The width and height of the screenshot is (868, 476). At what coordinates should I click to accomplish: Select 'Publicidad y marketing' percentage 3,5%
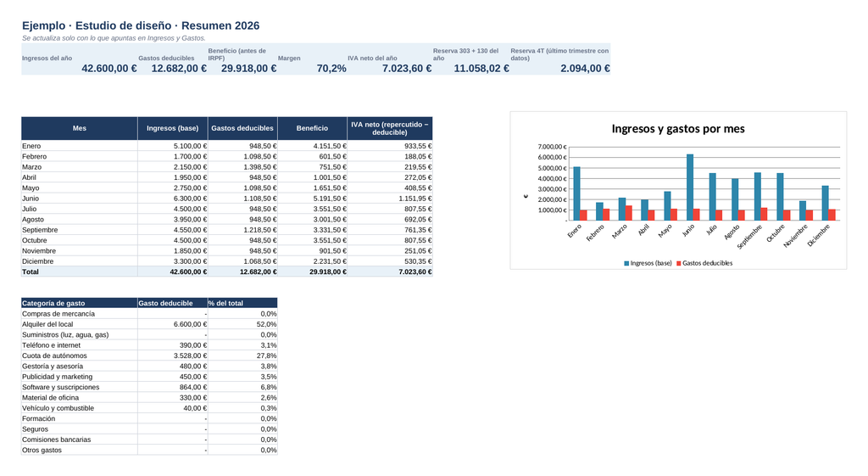242,377
